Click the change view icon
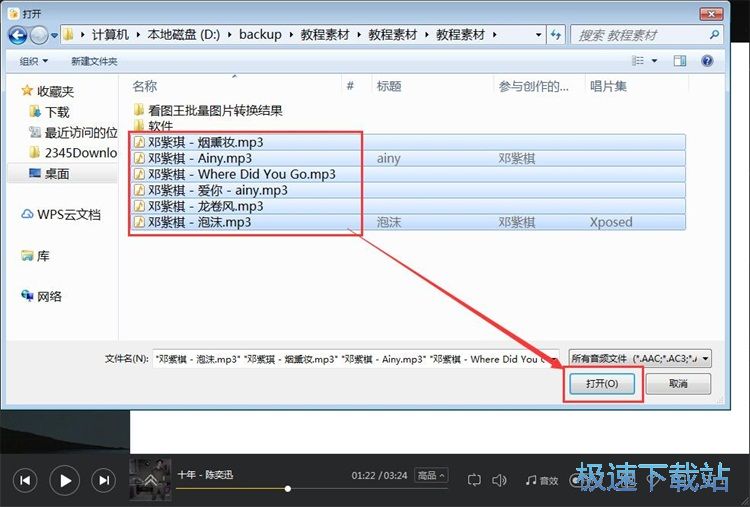 point(638,61)
